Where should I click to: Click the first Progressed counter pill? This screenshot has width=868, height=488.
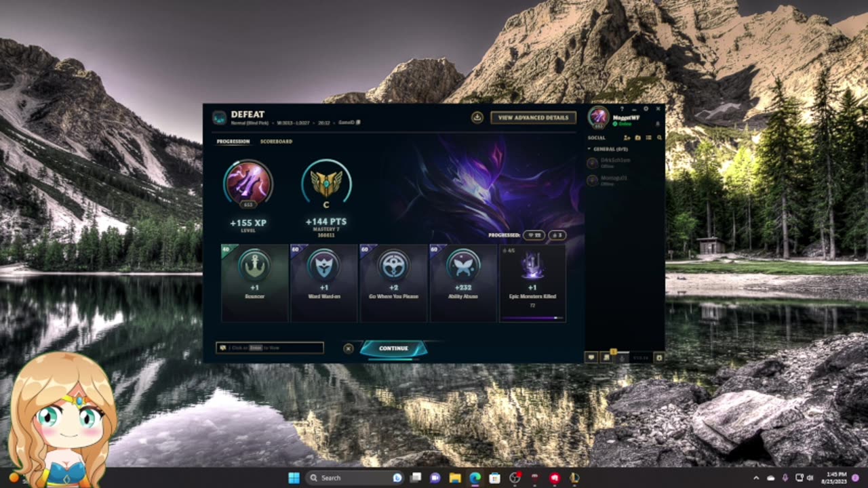pos(534,235)
